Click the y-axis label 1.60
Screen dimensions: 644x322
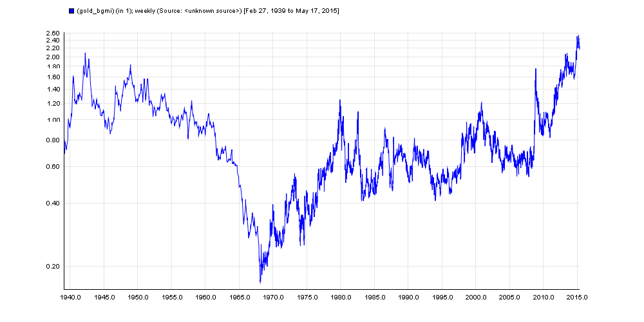(x=54, y=77)
